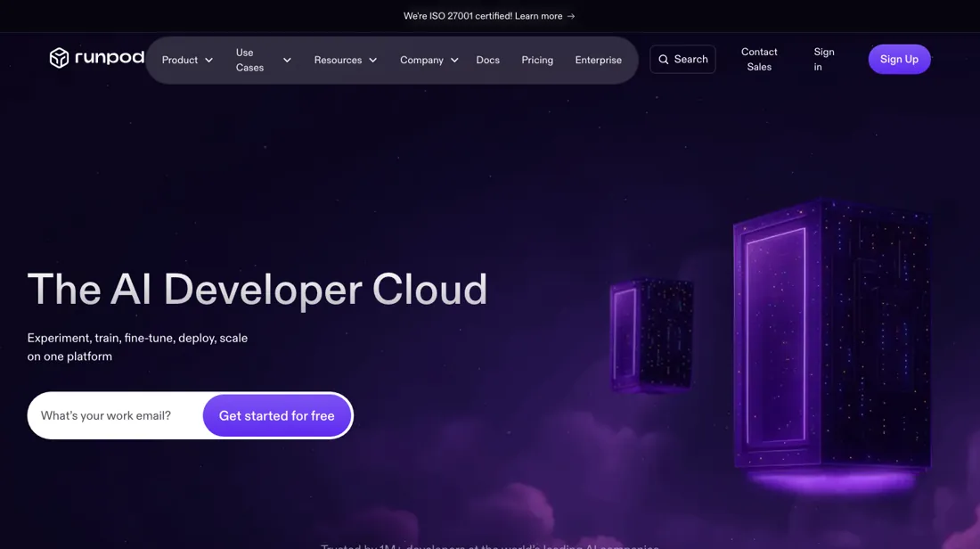Click the arrow icon in the ISO banner
This screenshot has width=980, height=549.
point(570,16)
